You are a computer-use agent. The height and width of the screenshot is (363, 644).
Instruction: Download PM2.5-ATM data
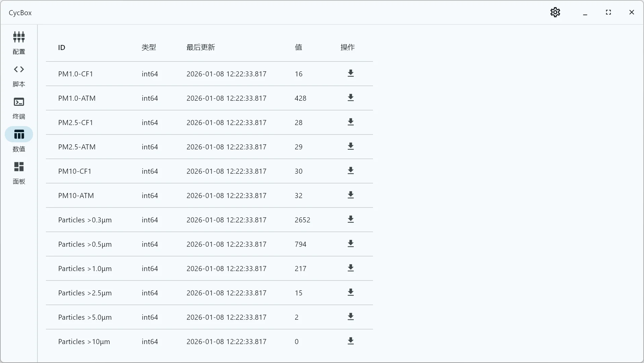[x=351, y=147]
